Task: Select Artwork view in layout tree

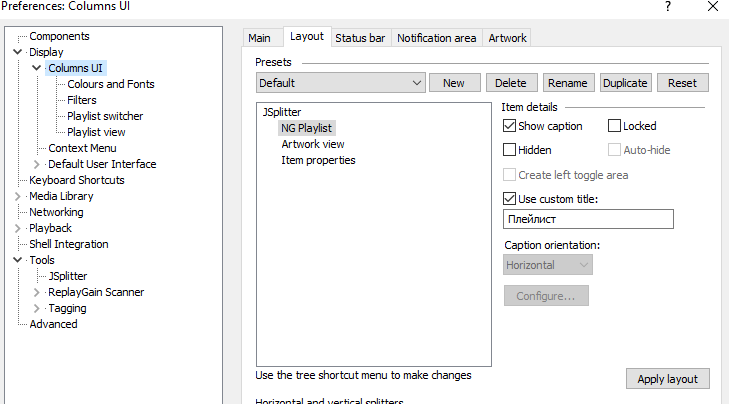Action: point(312,144)
